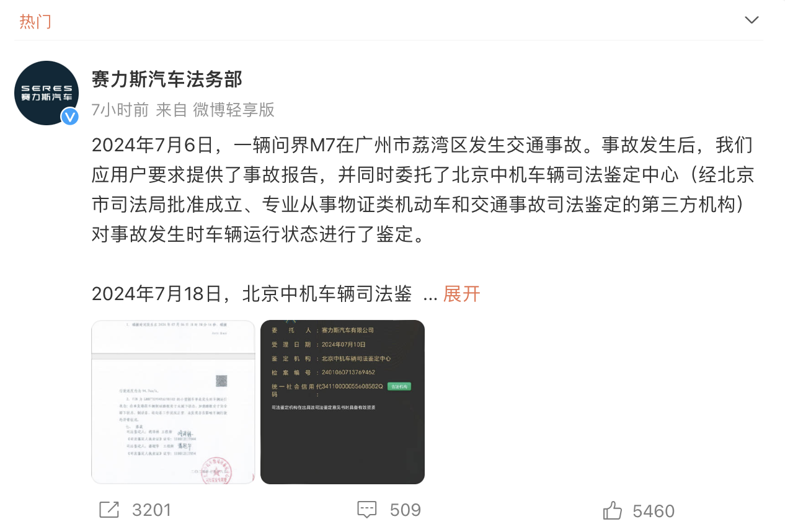The width and height of the screenshot is (785, 532).
Task: Click the green 合法机构 badge in thumbnail
Action: pos(399,386)
